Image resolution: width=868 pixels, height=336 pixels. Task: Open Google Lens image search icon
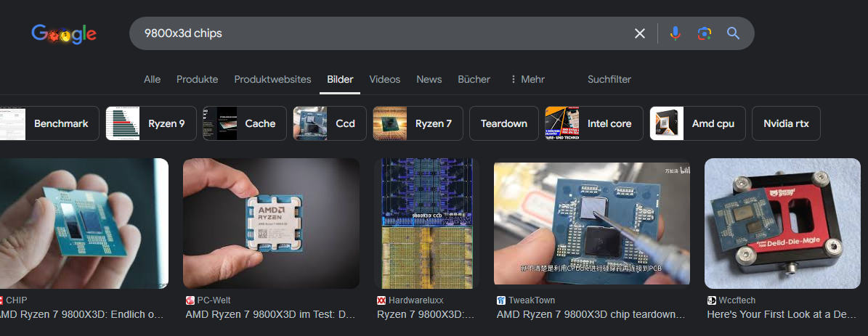click(x=704, y=33)
